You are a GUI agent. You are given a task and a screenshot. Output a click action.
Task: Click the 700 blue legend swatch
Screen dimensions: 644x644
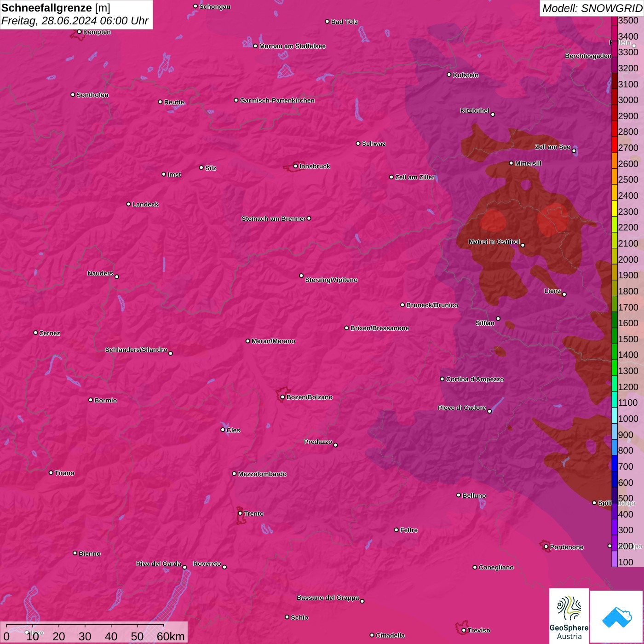click(x=615, y=463)
